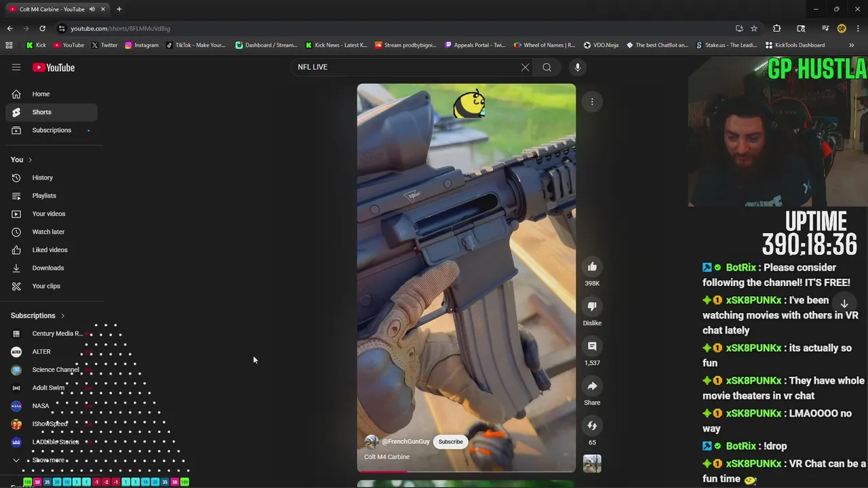
Task: Dislike the Colt M4 Carbine short
Action: pyautogui.click(x=592, y=307)
